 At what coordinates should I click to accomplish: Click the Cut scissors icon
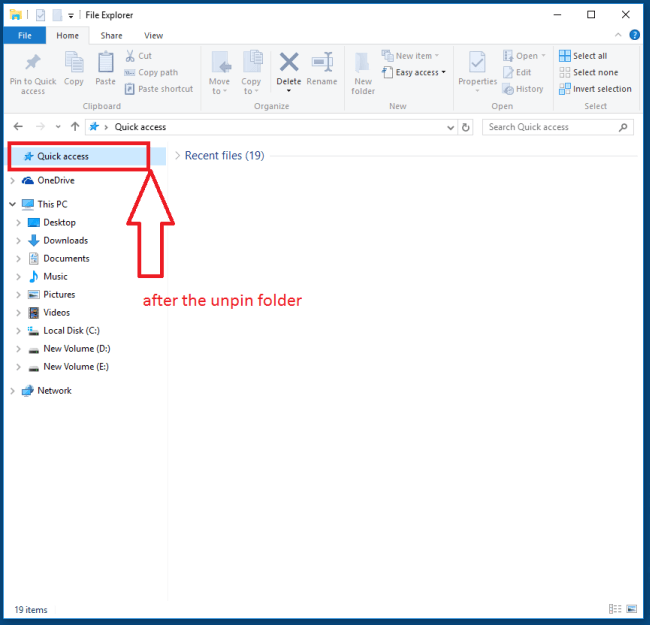pyautogui.click(x=130, y=56)
